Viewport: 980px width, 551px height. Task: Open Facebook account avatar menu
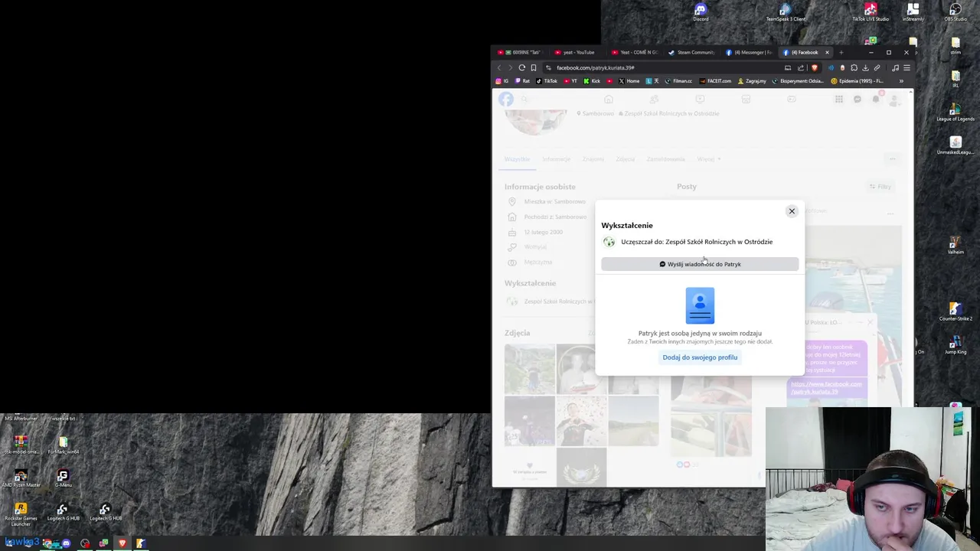tap(893, 99)
